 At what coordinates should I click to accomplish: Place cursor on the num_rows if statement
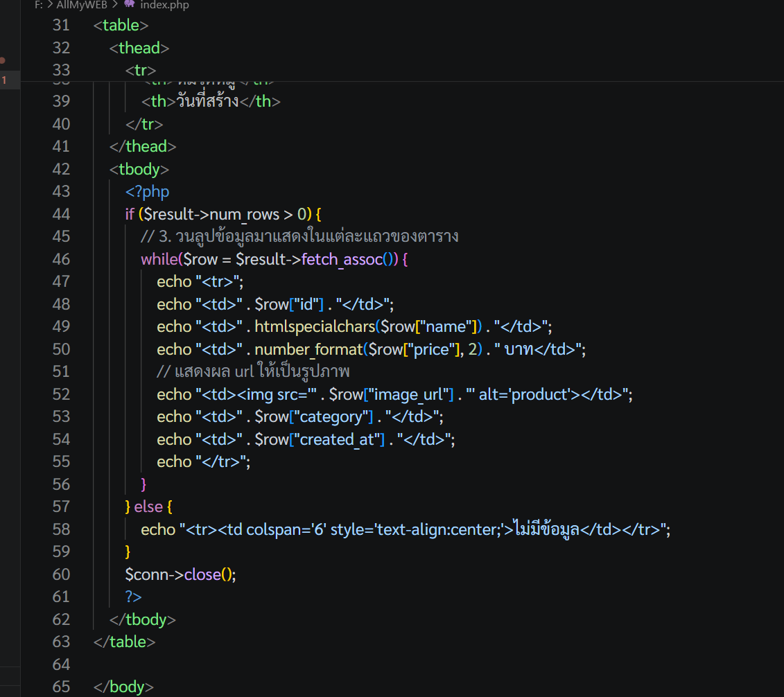(223, 214)
